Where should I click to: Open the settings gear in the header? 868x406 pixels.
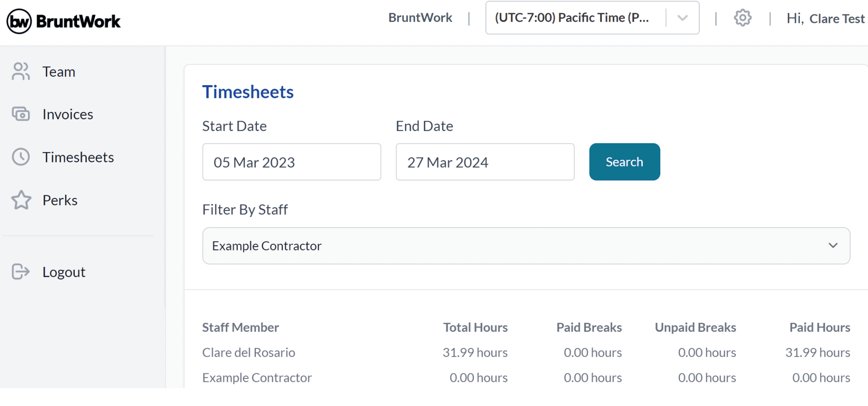click(x=742, y=17)
